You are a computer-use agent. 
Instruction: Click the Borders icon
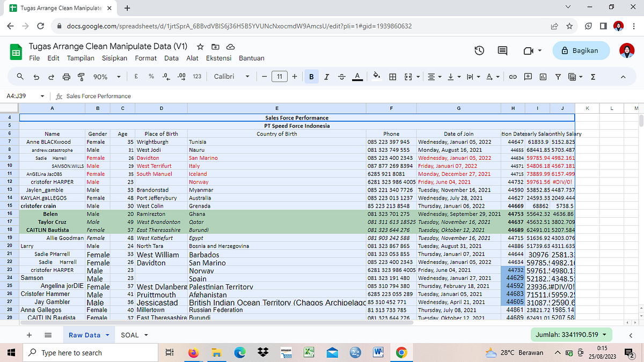pos(392,76)
